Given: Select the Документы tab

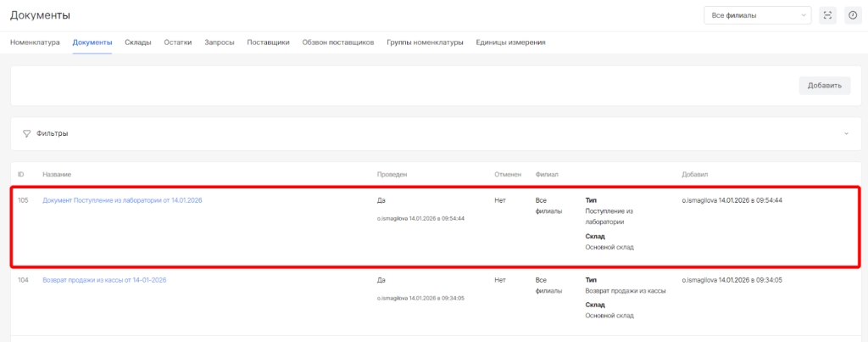Looking at the screenshot, I should click(x=92, y=42).
